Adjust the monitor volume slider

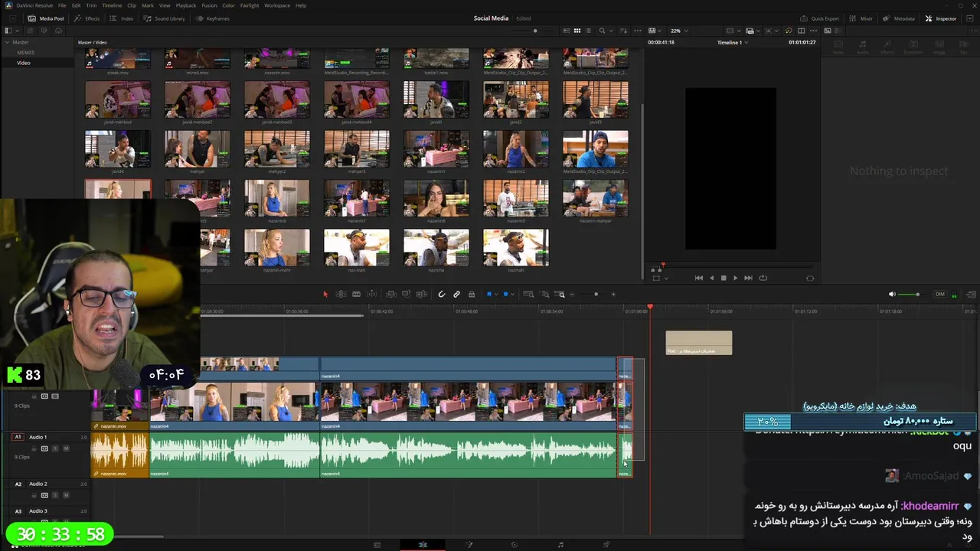click(x=917, y=294)
